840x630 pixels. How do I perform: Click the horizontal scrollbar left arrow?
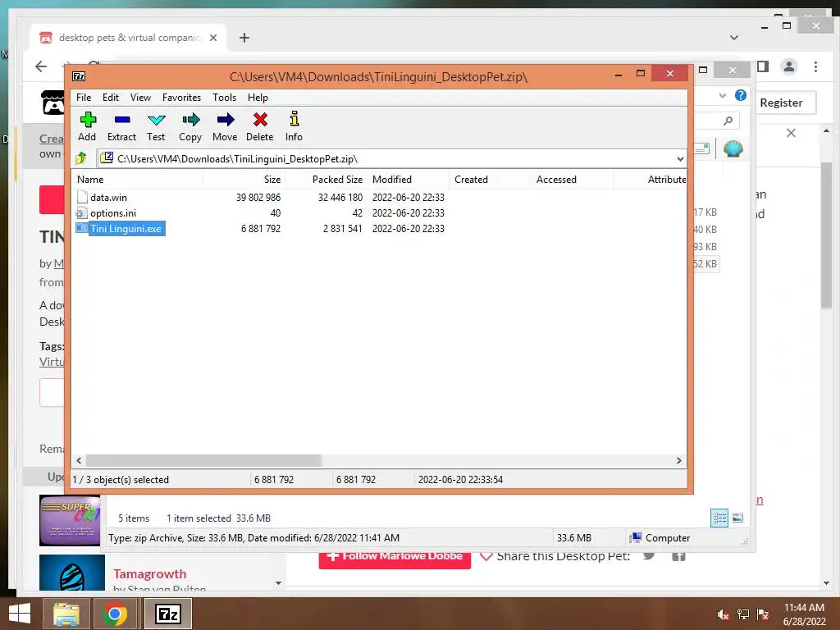[x=80, y=461]
